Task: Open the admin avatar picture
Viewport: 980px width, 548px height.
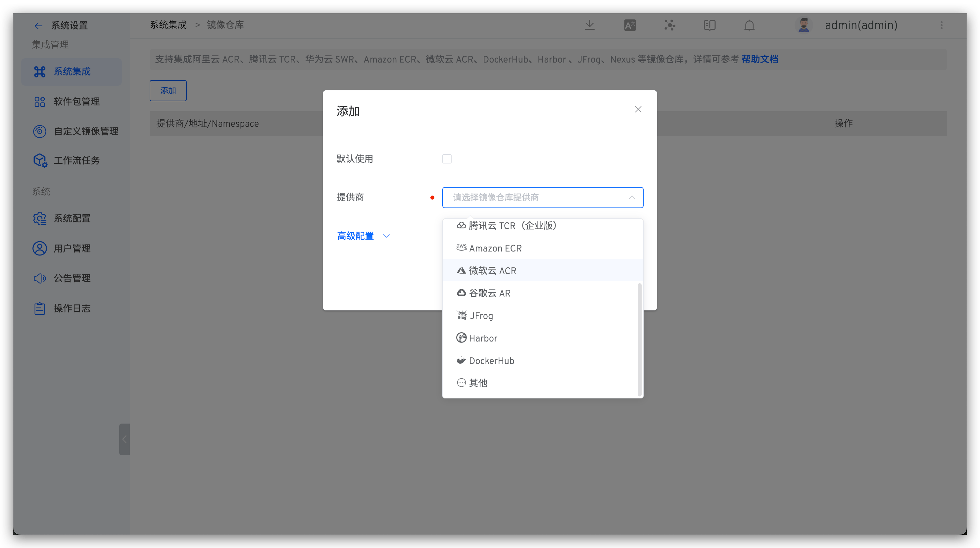Action: [804, 25]
